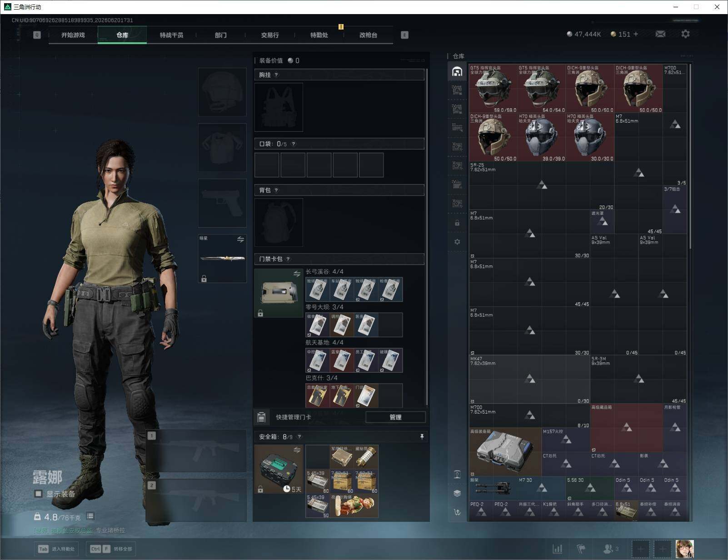
Task: Switch to 开始游戏 tab
Action: [x=73, y=35]
